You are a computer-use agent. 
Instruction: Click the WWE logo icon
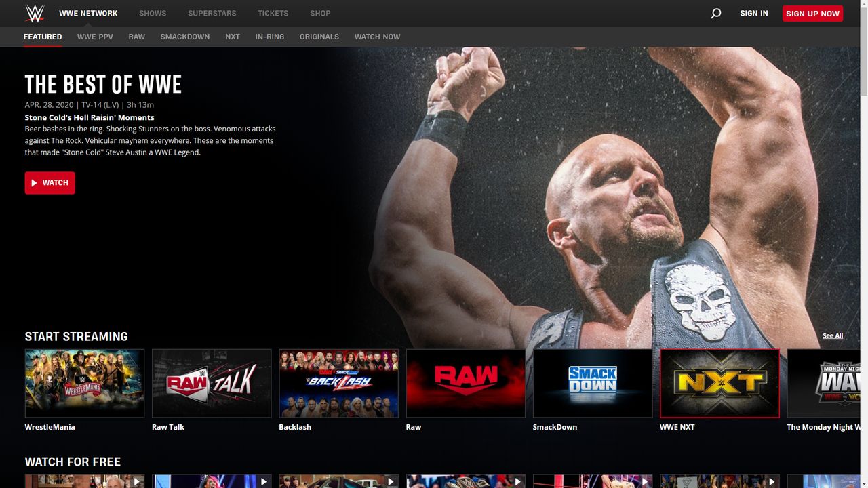(35, 13)
